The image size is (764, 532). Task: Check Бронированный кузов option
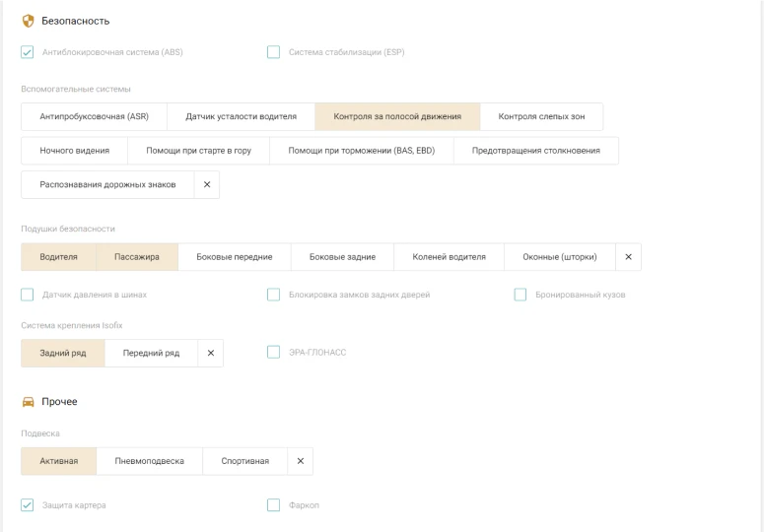point(521,295)
